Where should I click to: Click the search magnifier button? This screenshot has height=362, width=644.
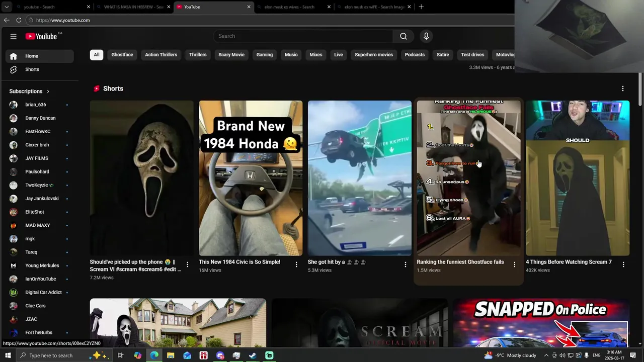[x=404, y=36]
